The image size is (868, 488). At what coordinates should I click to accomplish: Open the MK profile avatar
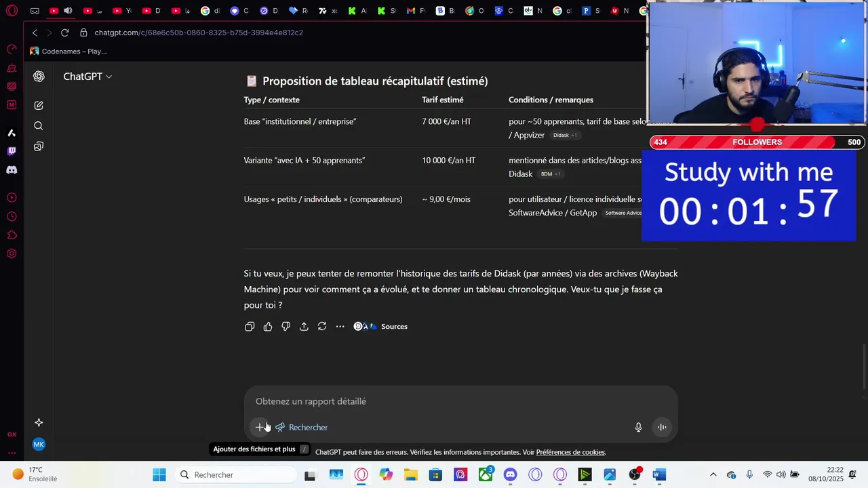(x=39, y=445)
